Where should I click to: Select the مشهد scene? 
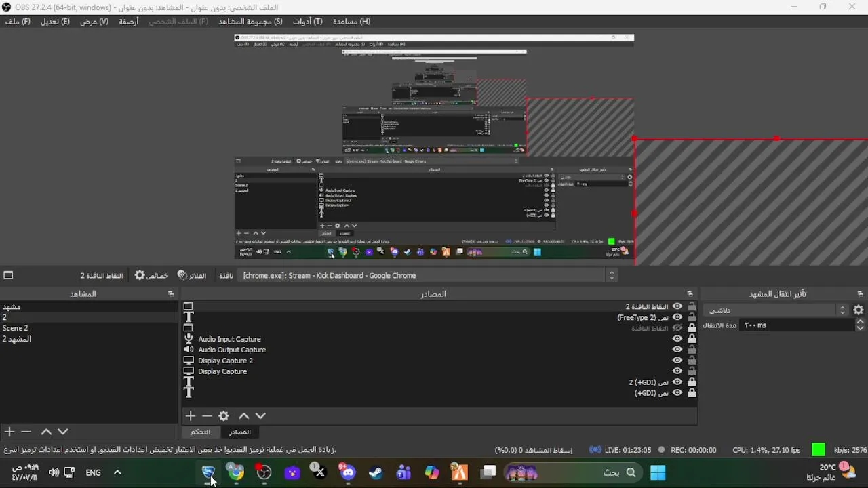pos(88,306)
